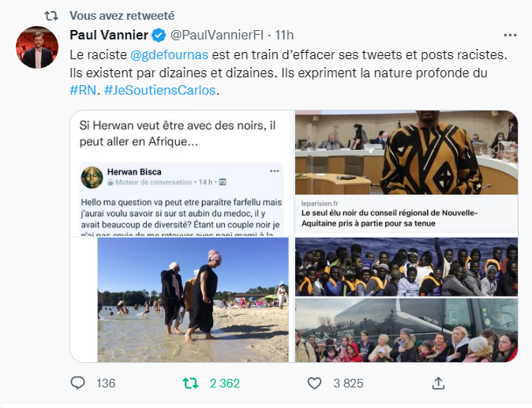The image size is (532, 408).
Task: Open Paul Vannier's profile picture
Action: (x=37, y=47)
